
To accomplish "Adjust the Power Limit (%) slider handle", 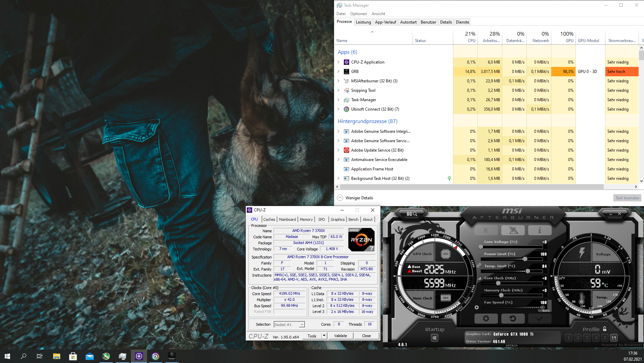I will click(525, 259).
